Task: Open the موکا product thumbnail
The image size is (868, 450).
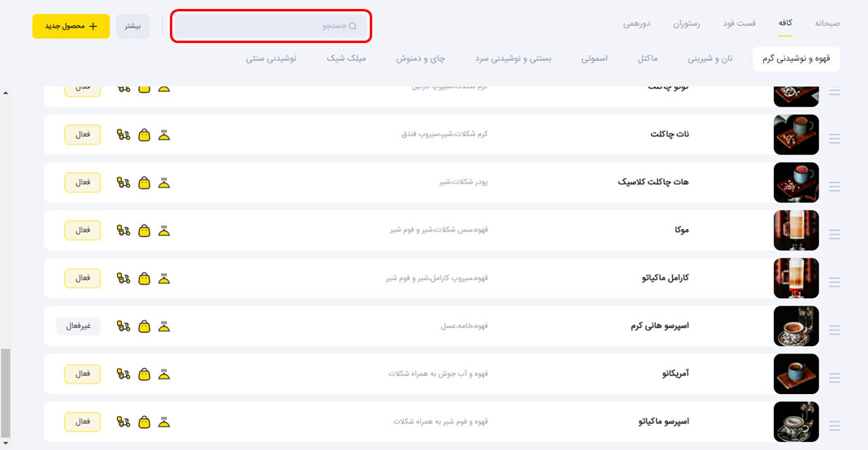Action: [x=796, y=230]
